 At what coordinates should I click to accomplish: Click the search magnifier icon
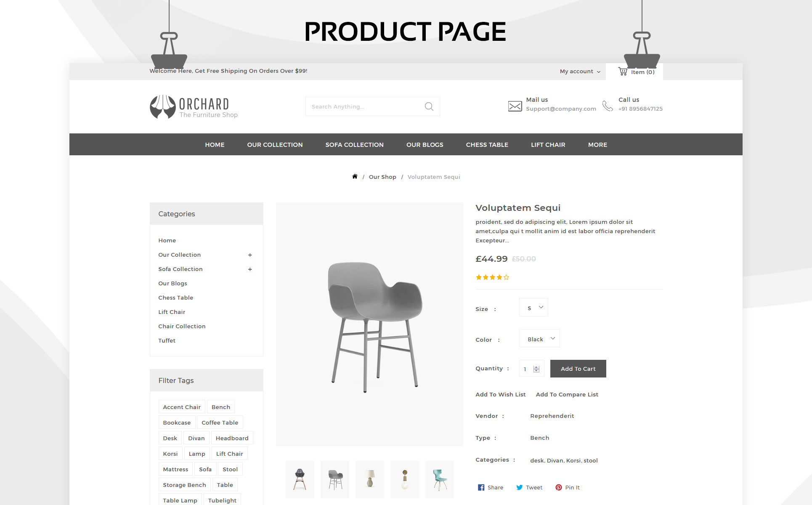(429, 106)
